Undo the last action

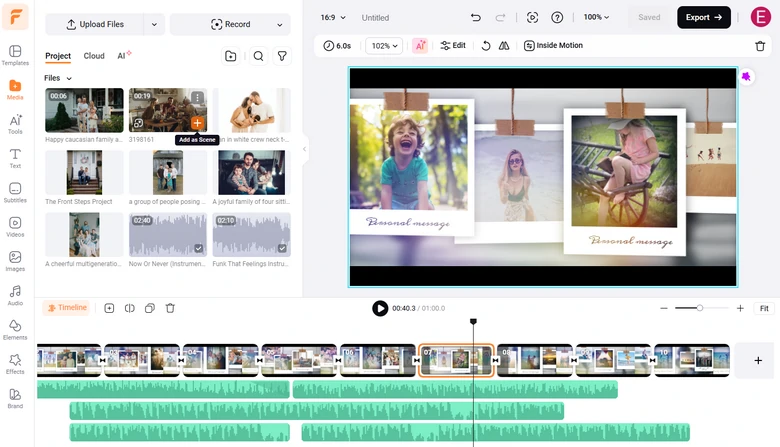pos(476,17)
